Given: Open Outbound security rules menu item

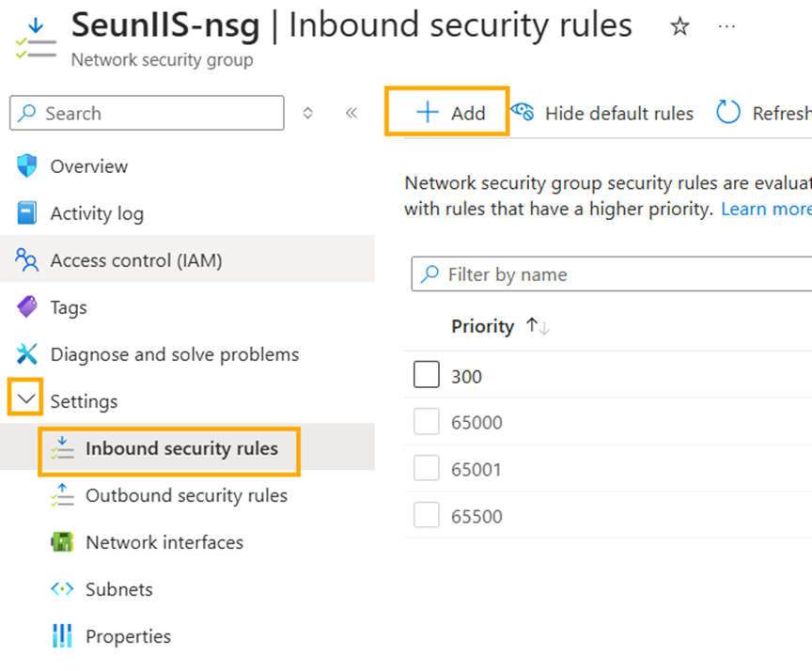Looking at the screenshot, I should pyautogui.click(x=186, y=495).
